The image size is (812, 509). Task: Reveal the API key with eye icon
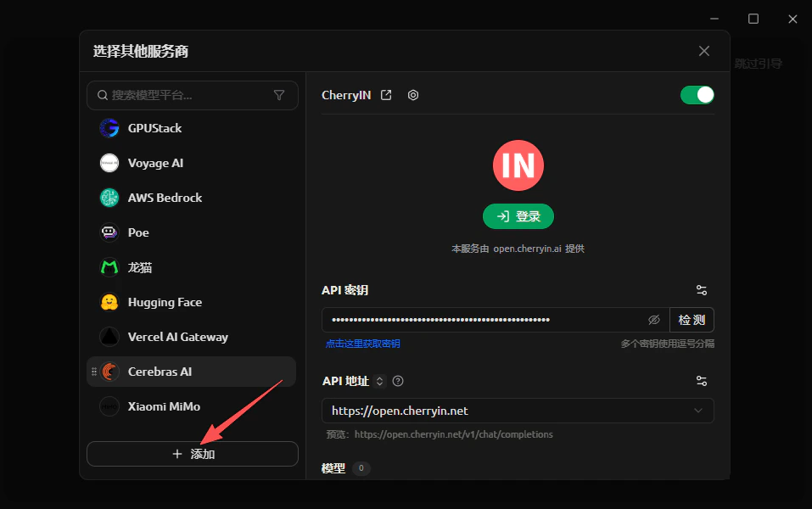pos(654,320)
